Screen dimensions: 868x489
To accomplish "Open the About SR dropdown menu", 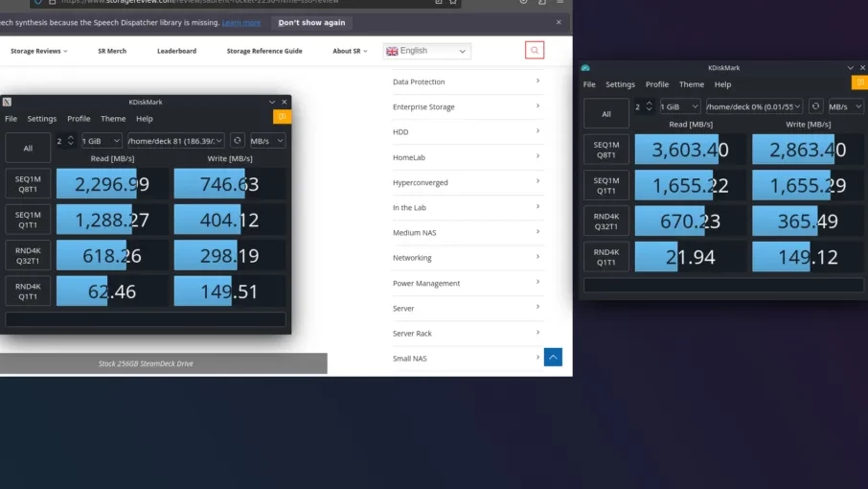I will (350, 51).
